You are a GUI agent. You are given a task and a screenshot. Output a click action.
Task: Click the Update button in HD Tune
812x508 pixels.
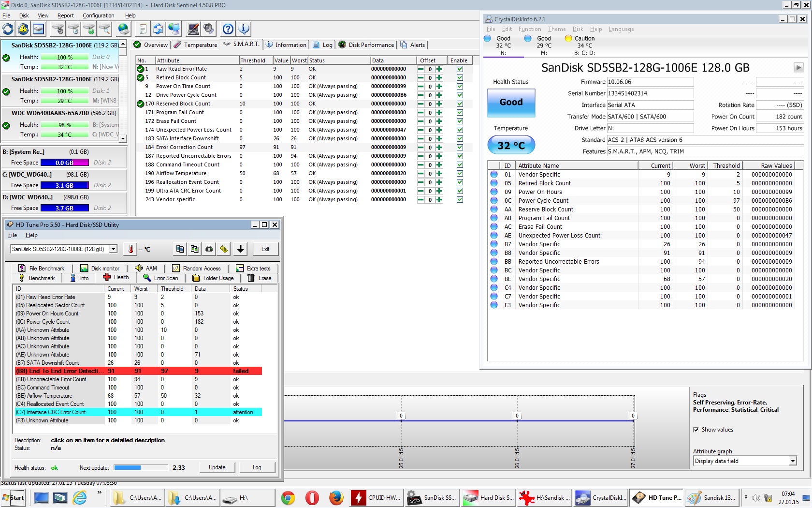click(x=217, y=467)
